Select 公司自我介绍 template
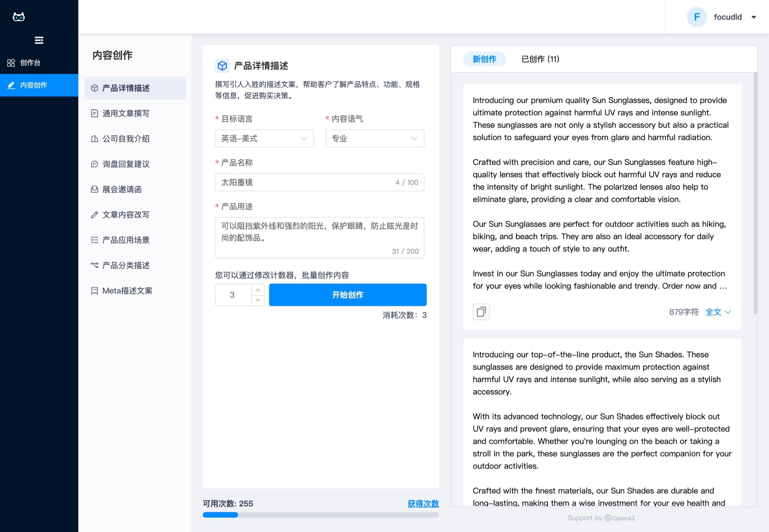769x532 pixels. (x=126, y=139)
